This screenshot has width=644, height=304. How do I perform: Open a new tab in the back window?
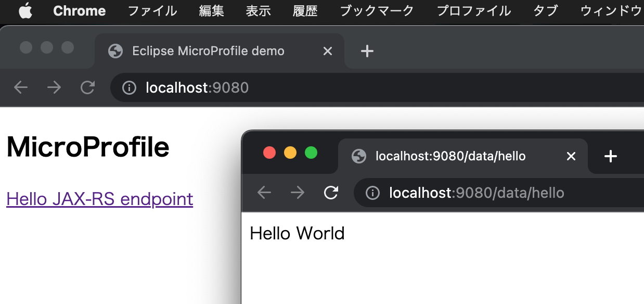tap(367, 51)
